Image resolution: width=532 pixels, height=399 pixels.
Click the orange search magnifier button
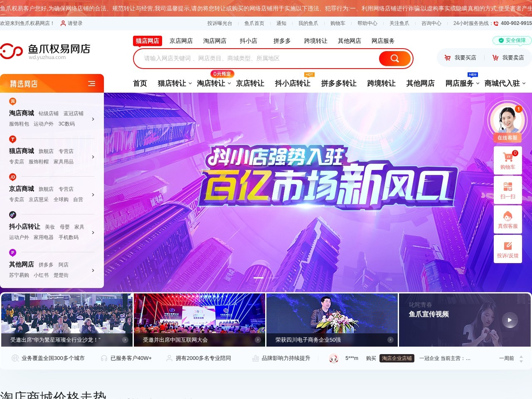pyautogui.click(x=395, y=58)
